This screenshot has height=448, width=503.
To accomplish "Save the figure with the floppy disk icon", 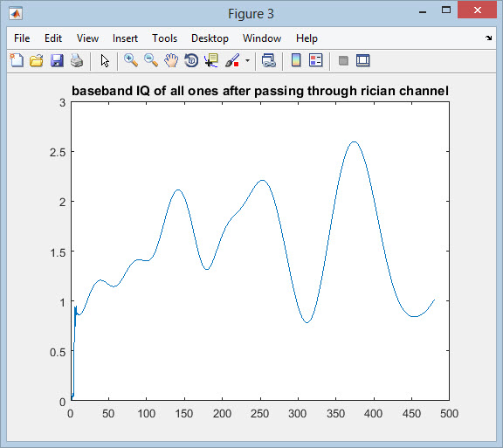I will point(57,60).
